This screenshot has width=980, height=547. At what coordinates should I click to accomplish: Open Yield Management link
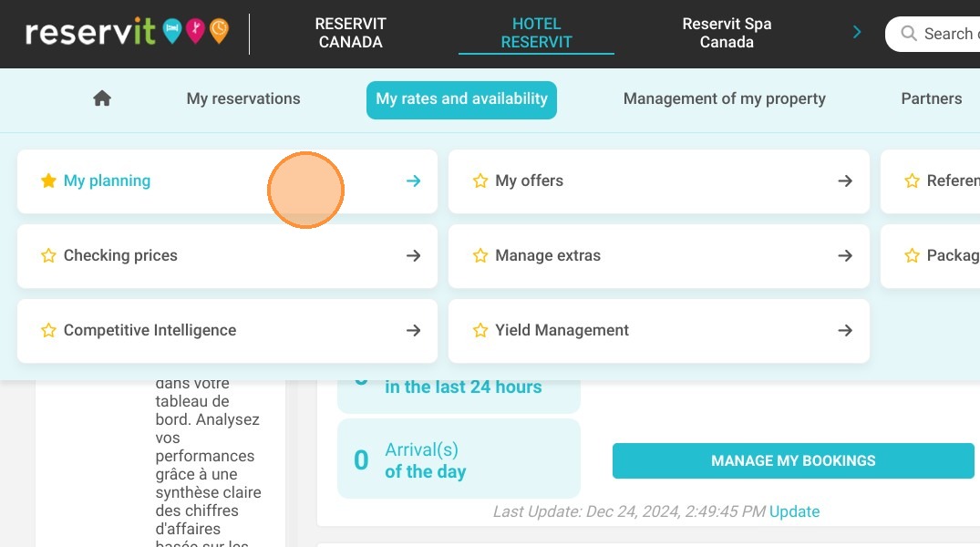[x=562, y=330]
